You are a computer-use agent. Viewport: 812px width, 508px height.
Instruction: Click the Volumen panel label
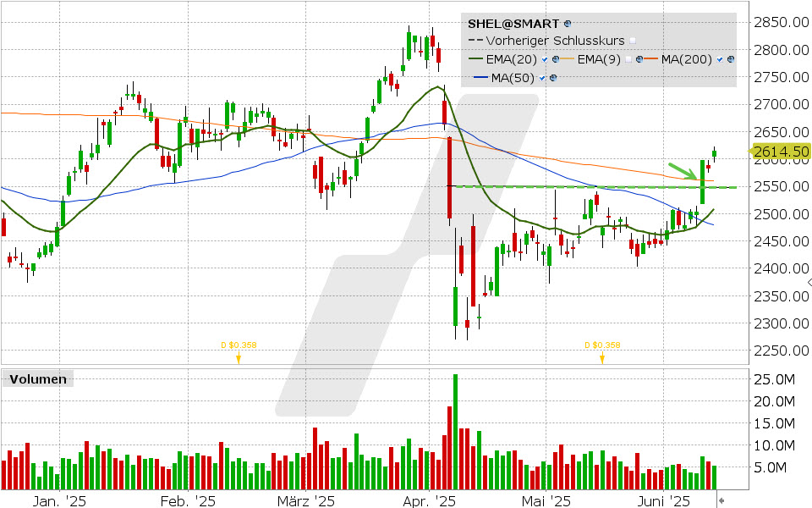click(38, 379)
